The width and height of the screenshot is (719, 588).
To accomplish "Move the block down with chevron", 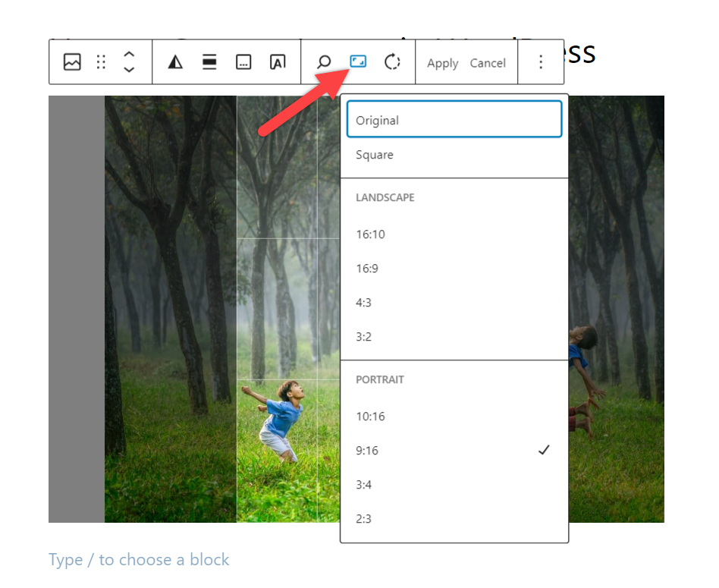I will [129, 70].
